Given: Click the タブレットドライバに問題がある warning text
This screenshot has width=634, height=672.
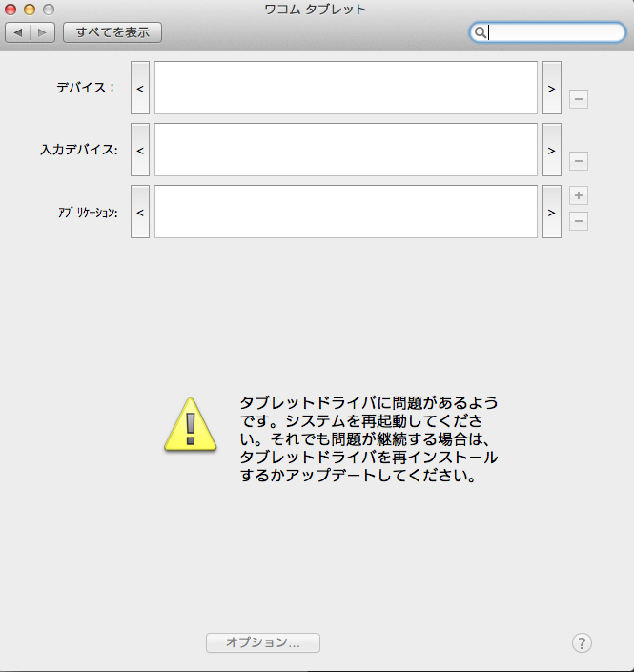Looking at the screenshot, I should tap(369, 439).
